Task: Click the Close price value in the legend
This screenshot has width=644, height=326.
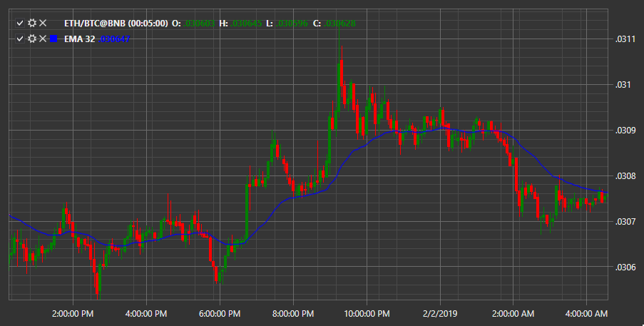Action: [x=339, y=24]
